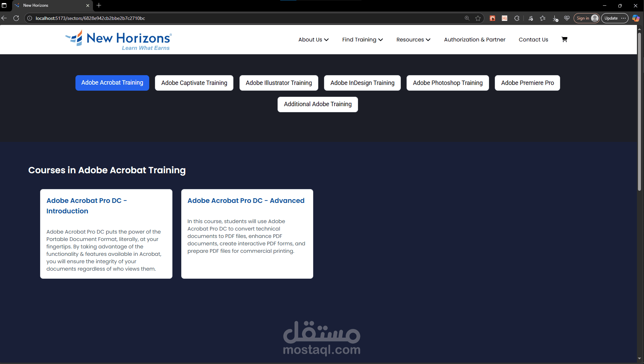
Task: Select Adobe Illustrator Training category
Action: click(279, 83)
